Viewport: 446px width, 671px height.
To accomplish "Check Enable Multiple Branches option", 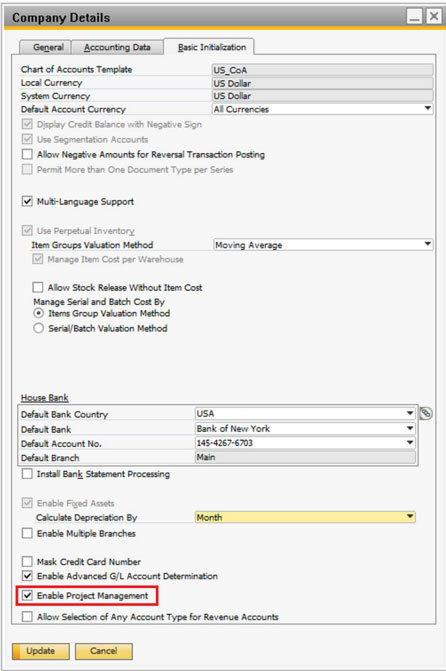I will pyautogui.click(x=27, y=533).
